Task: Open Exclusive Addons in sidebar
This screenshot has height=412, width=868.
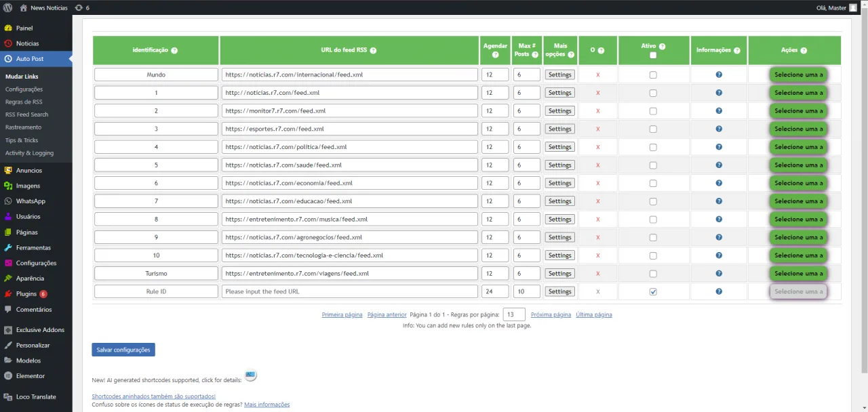Action: (36, 330)
